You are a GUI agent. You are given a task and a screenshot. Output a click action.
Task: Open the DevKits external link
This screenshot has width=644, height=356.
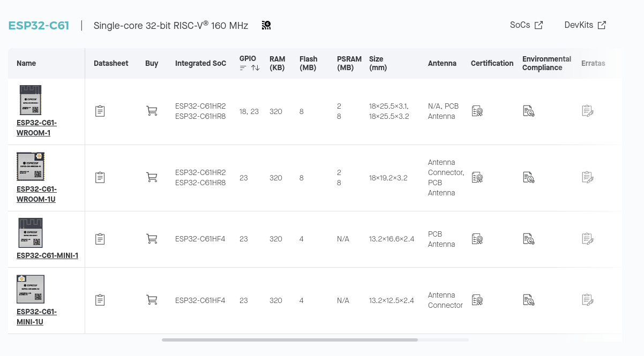click(585, 25)
